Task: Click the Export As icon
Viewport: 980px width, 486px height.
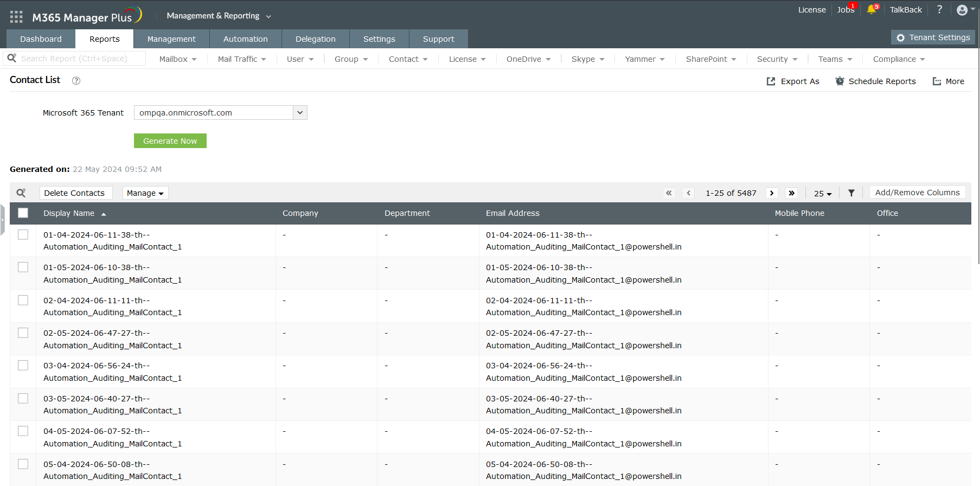Action: [771, 81]
